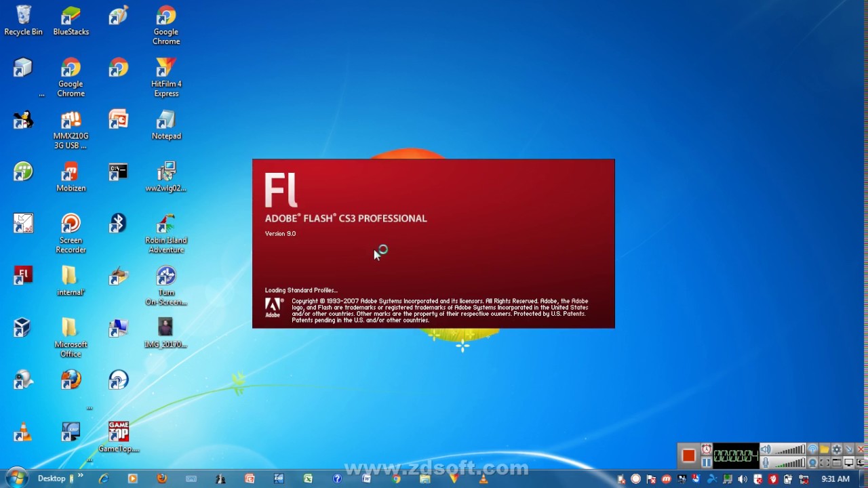Select the penguin desktop shortcut

[23, 119]
